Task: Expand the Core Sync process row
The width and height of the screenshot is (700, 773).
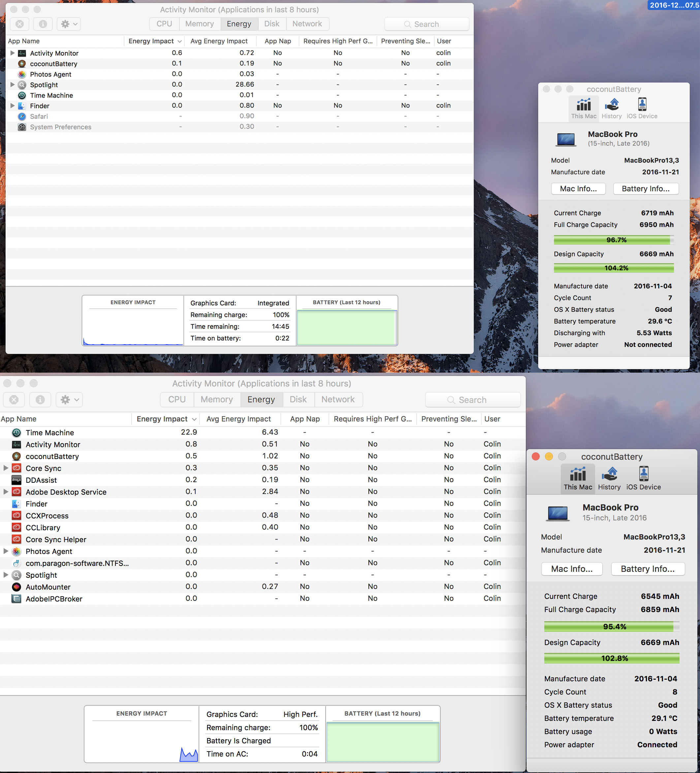Action: pos(6,468)
